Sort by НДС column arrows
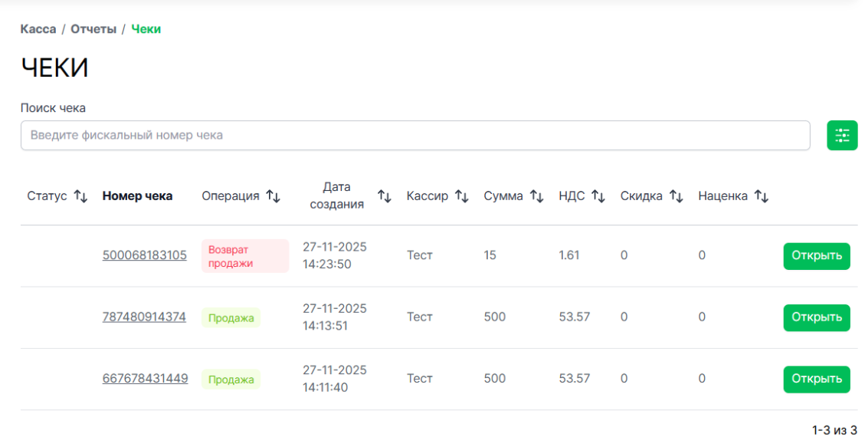The width and height of the screenshot is (868, 447). (x=598, y=196)
